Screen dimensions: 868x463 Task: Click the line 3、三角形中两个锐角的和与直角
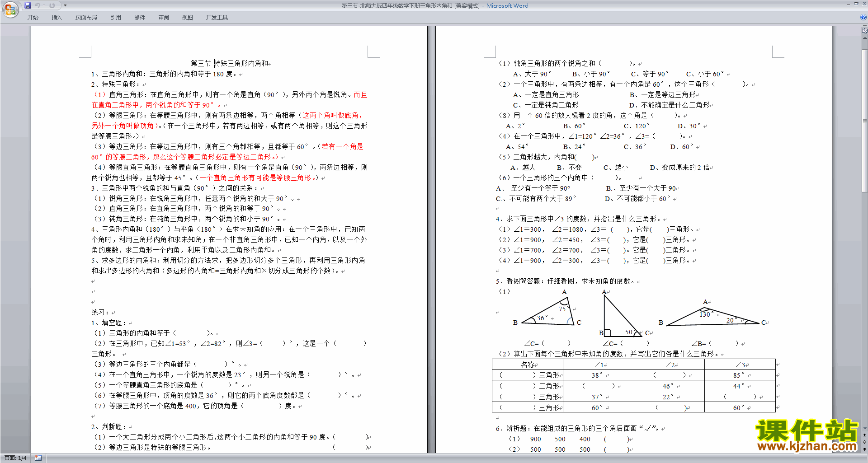pyautogui.click(x=175, y=188)
